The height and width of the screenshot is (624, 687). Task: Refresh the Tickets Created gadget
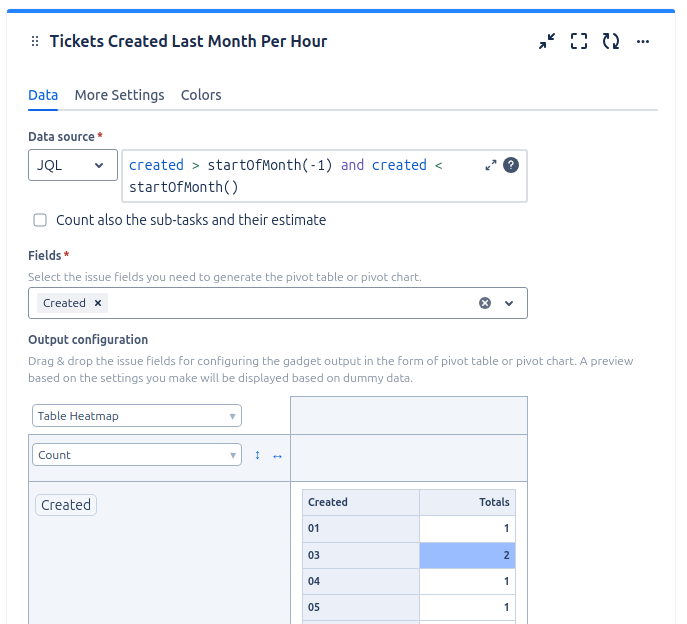(x=611, y=42)
